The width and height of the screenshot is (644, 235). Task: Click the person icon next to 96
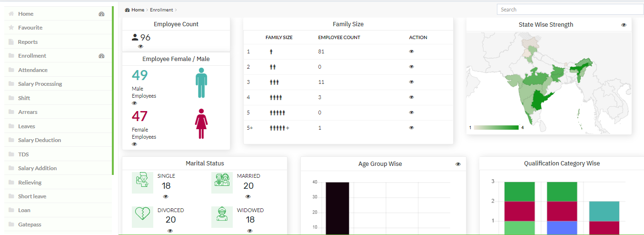point(135,37)
